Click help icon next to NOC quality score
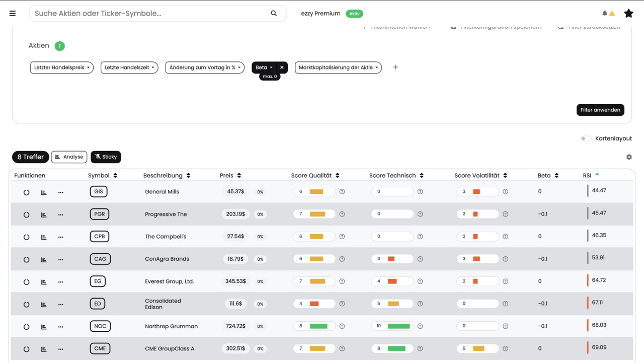 [342, 326]
